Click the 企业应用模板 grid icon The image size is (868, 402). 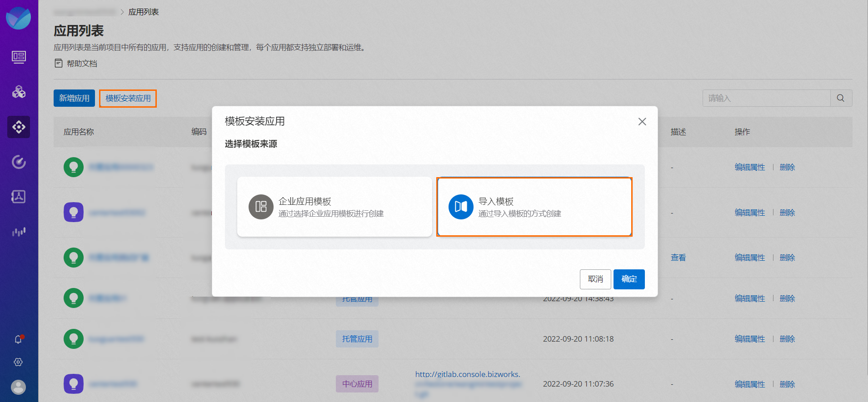(261, 207)
